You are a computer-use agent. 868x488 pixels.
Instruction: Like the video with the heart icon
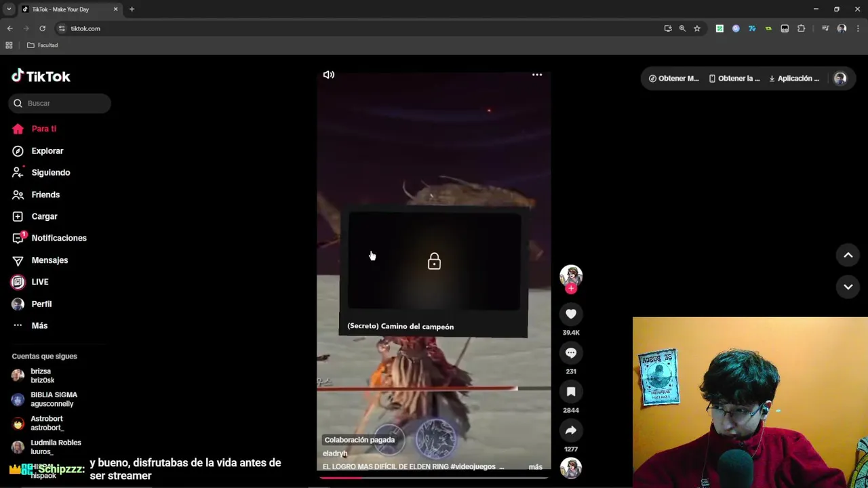(x=571, y=314)
